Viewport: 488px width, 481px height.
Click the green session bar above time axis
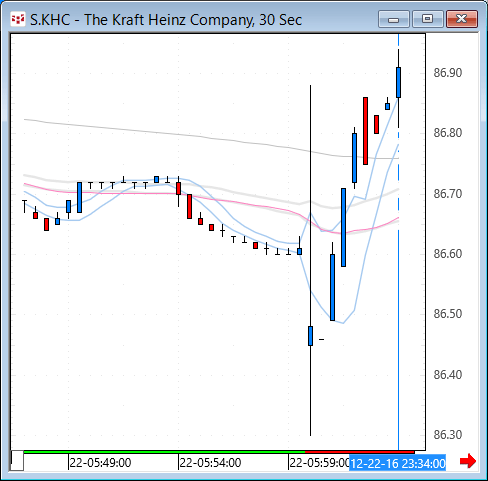[164, 452]
